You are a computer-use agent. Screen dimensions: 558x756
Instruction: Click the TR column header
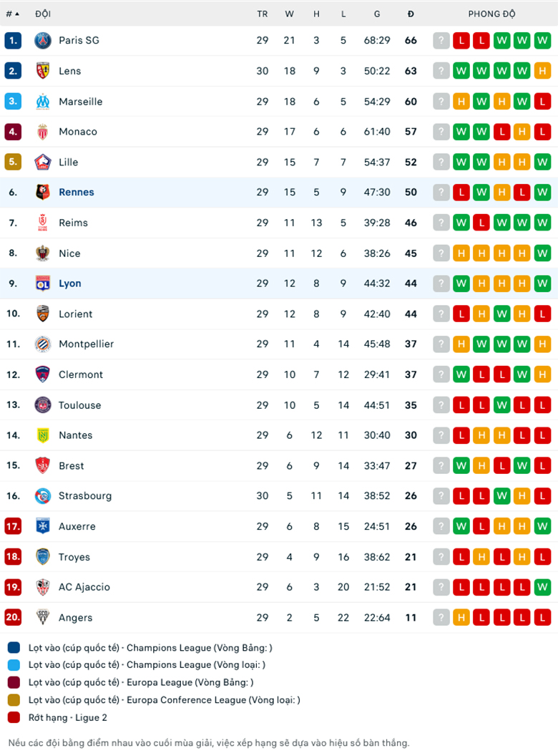point(263,14)
